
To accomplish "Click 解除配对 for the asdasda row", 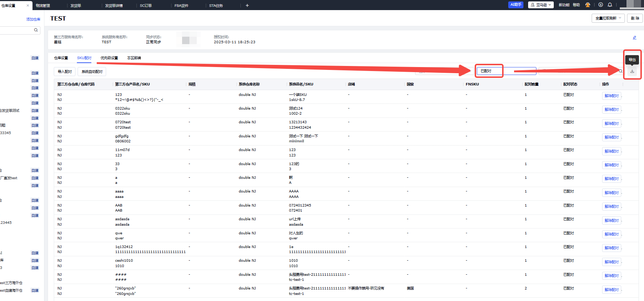I will point(612,221).
